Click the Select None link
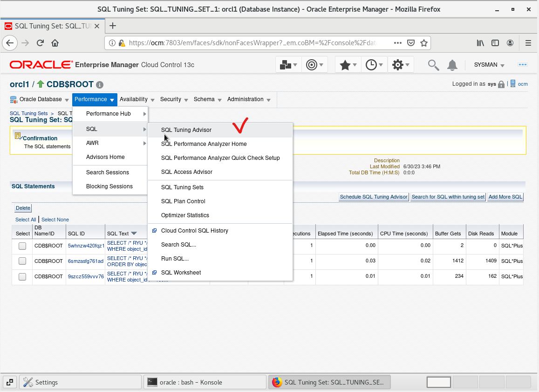Image resolution: width=539 pixels, height=392 pixels. tap(55, 220)
